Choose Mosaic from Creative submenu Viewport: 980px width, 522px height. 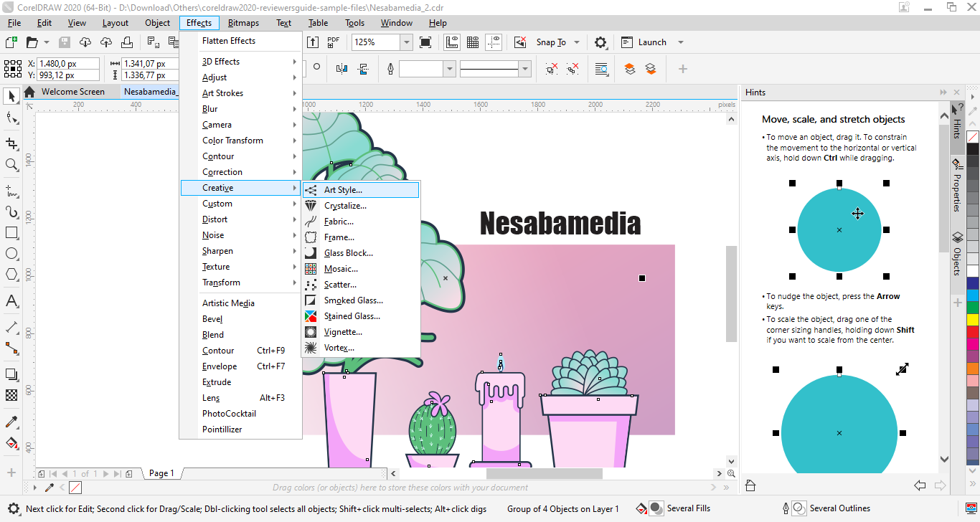tap(341, 269)
